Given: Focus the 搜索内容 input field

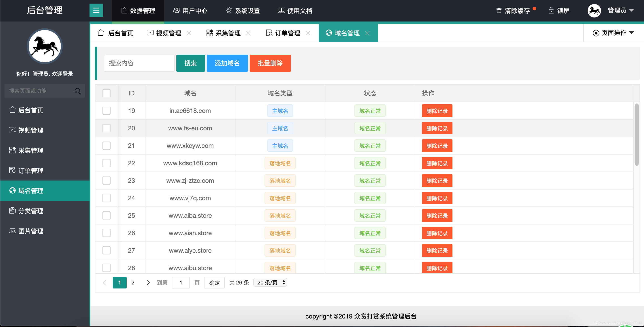Looking at the screenshot, I should pyautogui.click(x=139, y=63).
